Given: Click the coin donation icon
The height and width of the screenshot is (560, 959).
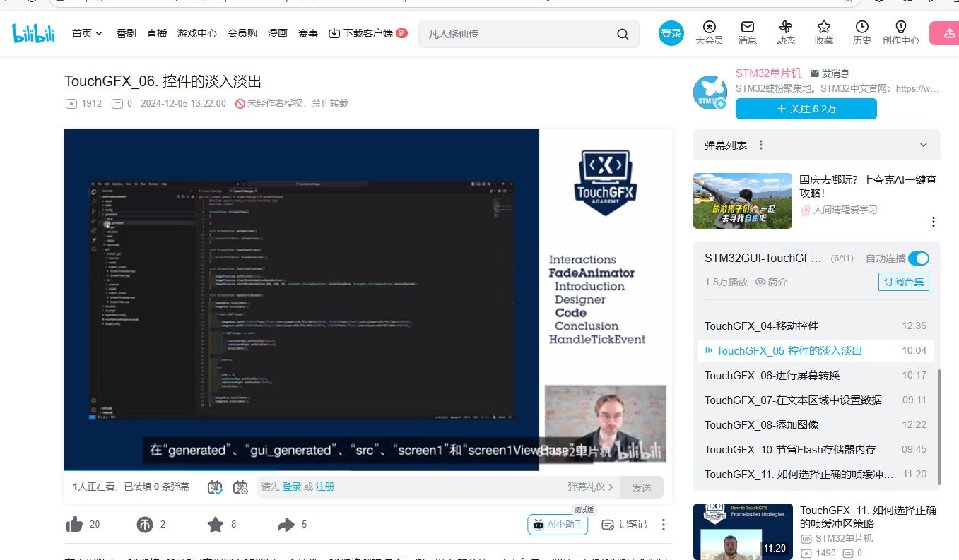Looking at the screenshot, I should 145,524.
